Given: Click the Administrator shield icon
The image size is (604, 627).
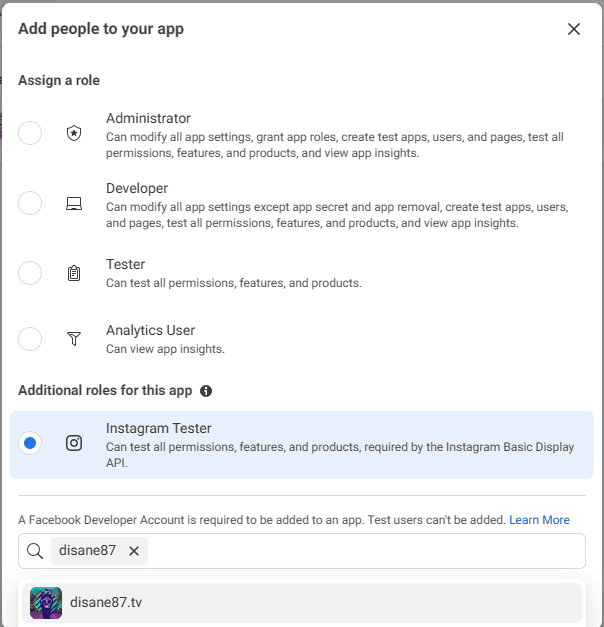Looking at the screenshot, I should pos(74,133).
